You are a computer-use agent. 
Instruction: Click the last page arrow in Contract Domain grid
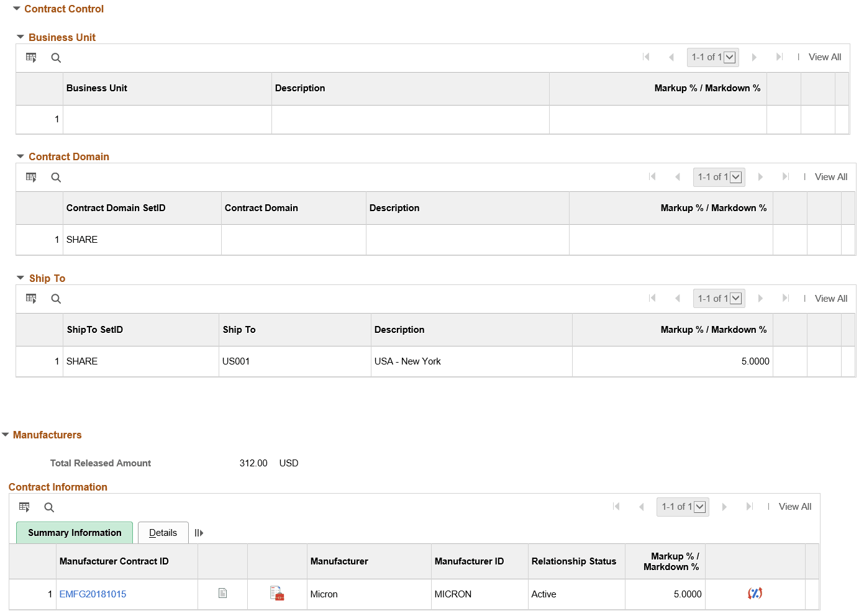click(785, 177)
